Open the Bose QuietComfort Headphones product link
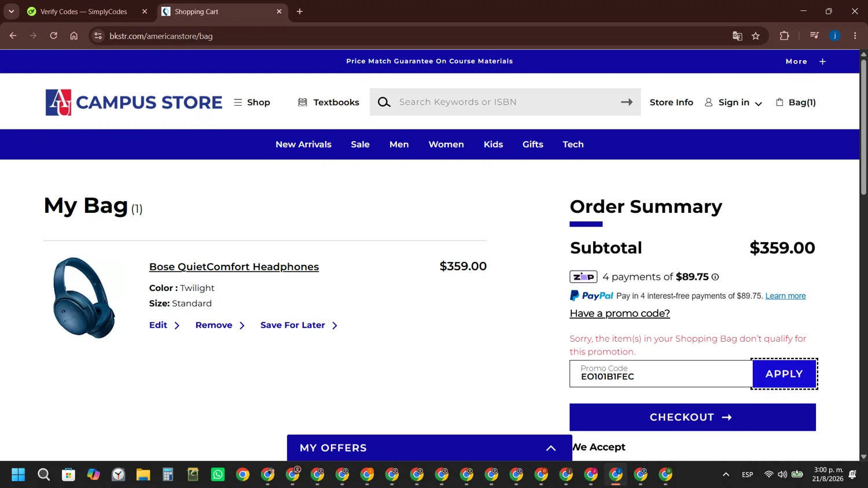The image size is (868, 488). coord(234,267)
